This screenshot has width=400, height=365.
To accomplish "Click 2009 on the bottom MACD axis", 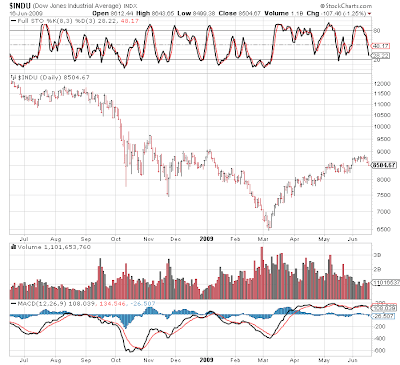I will 206,360.
